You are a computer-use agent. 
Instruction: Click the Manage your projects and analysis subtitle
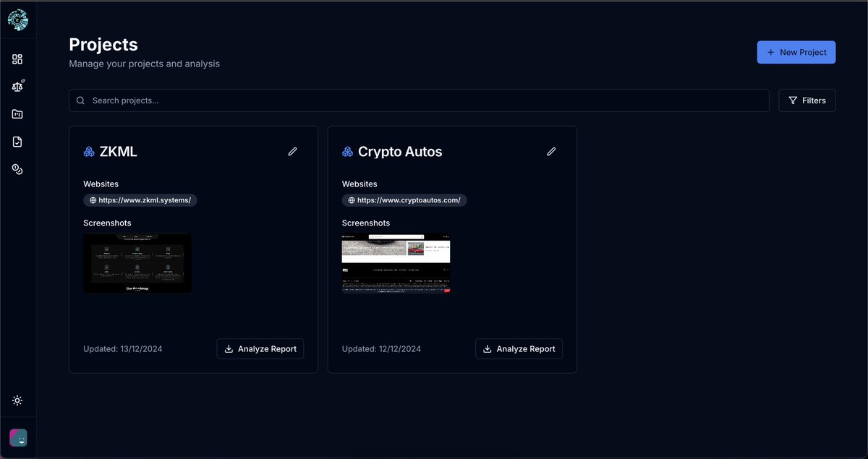[144, 64]
